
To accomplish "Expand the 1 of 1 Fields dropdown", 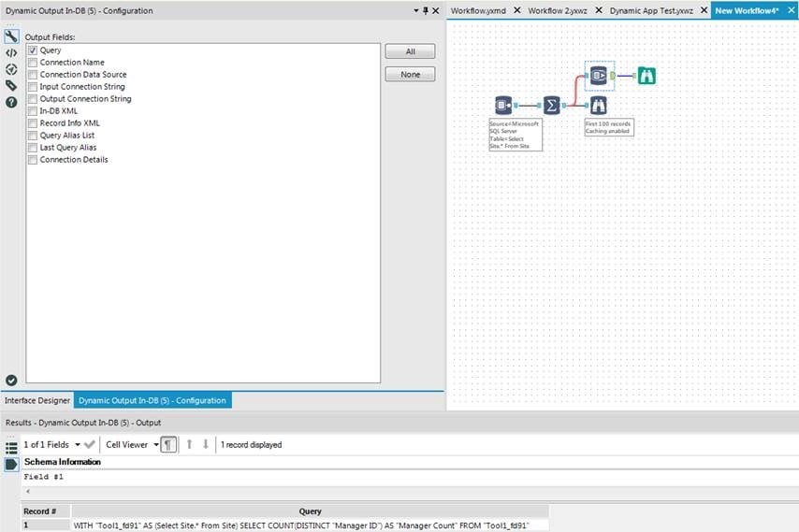I will pyautogui.click(x=78, y=444).
